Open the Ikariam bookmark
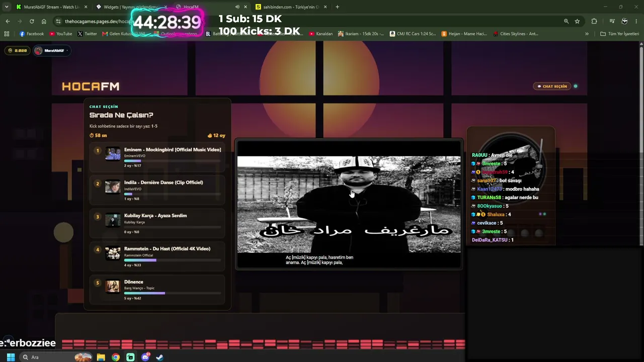This screenshot has height=362, width=644. (x=361, y=34)
